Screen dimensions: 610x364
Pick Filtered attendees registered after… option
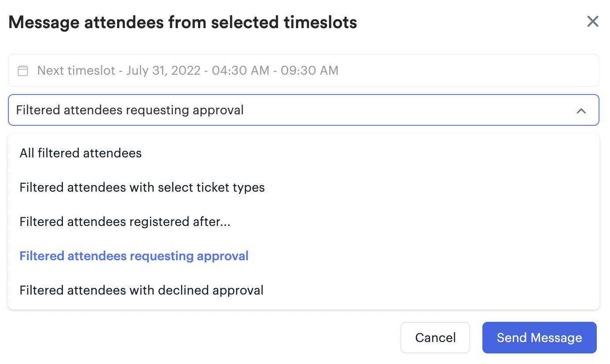(304, 222)
